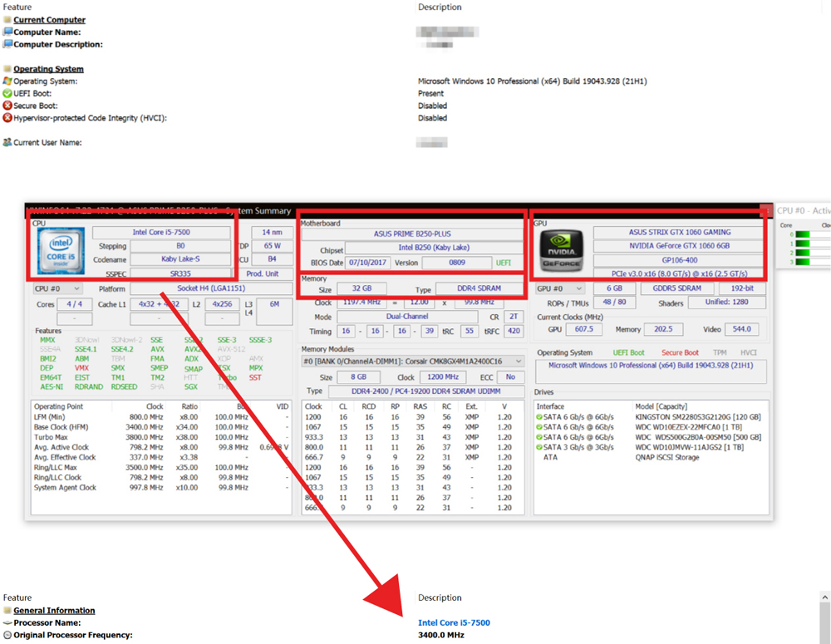
Task: Click the Operating System heading
Action: (48, 69)
